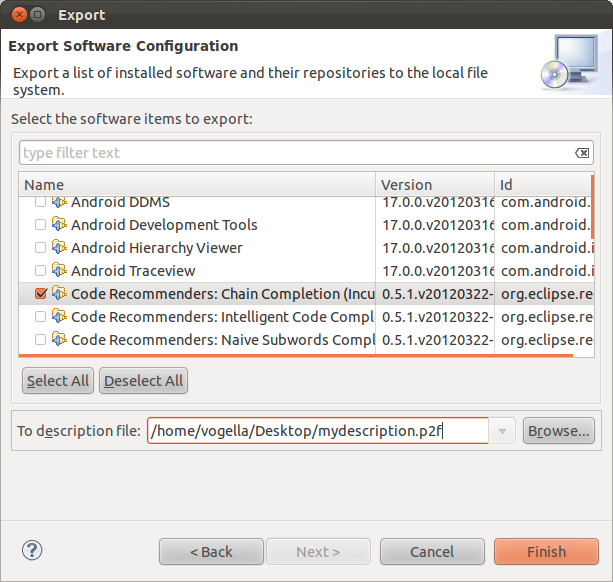Image resolution: width=613 pixels, height=582 pixels.
Task: Click the Select All button
Action: pyautogui.click(x=58, y=381)
